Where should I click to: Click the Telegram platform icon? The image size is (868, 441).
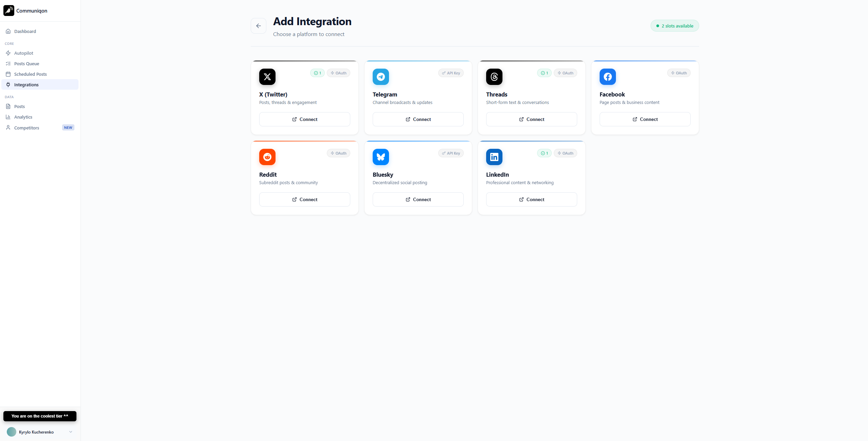380,77
